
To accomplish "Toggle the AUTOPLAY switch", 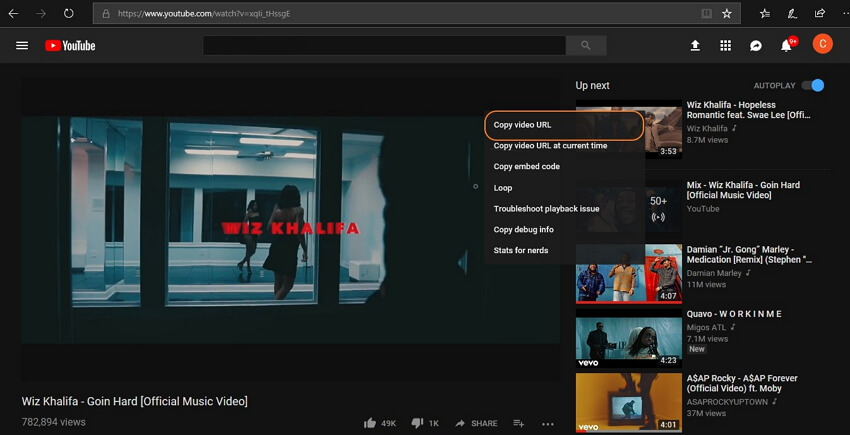I will pos(813,85).
